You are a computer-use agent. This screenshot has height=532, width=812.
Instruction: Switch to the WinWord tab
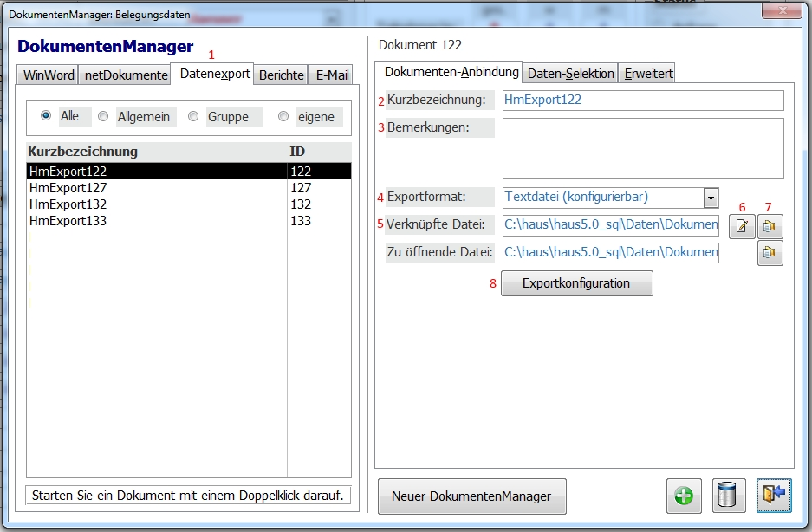pos(49,75)
